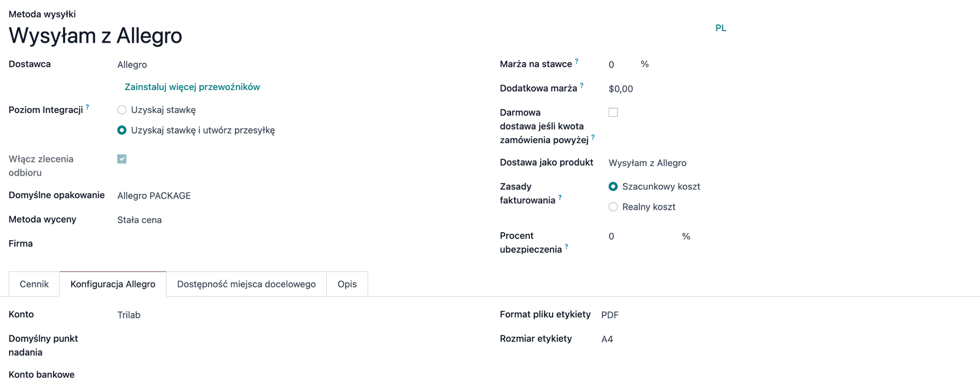The height and width of the screenshot is (392, 980).
Task: Click help icon next to Poziom Integracji
Action: 87,107
